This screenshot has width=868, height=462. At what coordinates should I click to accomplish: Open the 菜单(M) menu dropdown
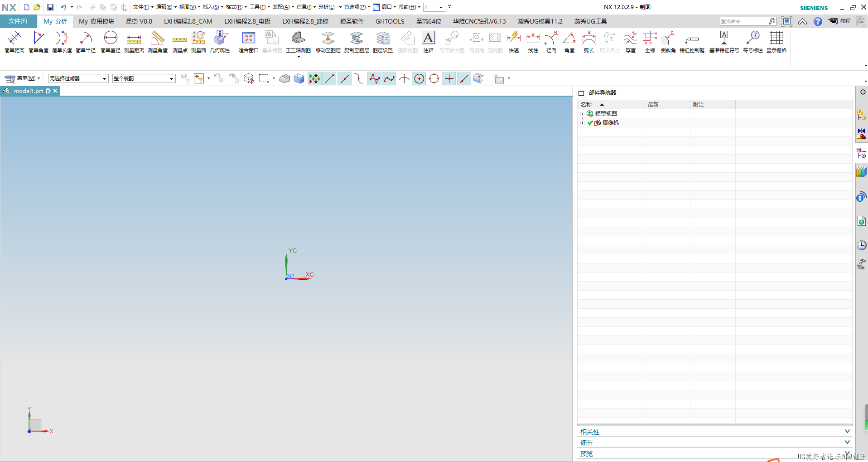click(23, 78)
